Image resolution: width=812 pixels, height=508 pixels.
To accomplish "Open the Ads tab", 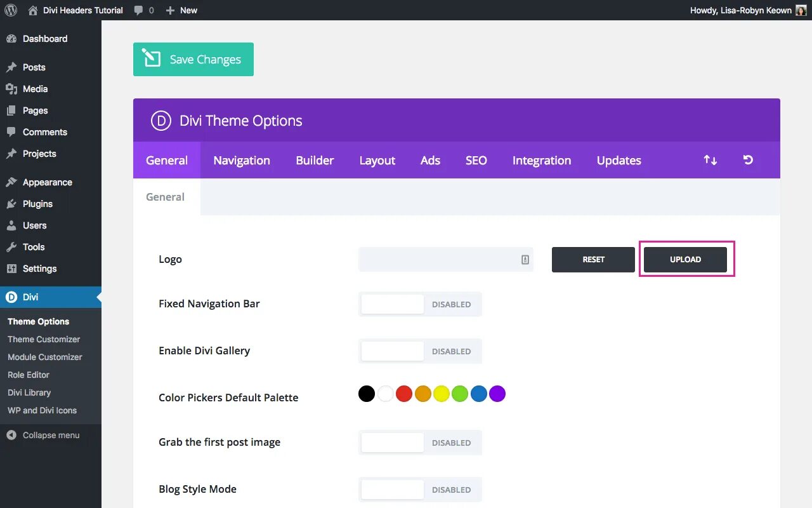I will click(x=430, y=160).
